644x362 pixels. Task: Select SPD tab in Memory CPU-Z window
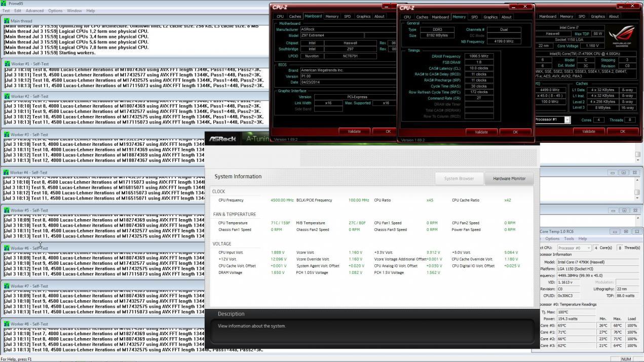474,17
